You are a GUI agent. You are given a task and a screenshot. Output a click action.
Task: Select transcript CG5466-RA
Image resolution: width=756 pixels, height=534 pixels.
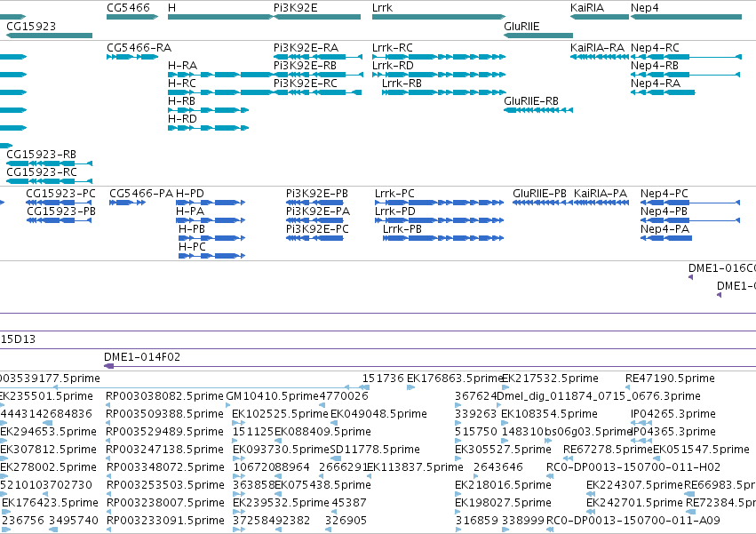132,57
